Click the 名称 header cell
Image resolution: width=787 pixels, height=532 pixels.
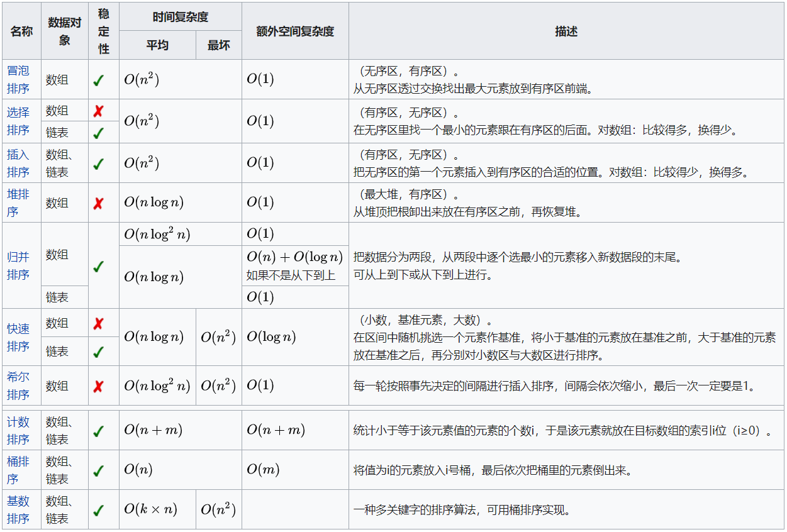point(21,30)
